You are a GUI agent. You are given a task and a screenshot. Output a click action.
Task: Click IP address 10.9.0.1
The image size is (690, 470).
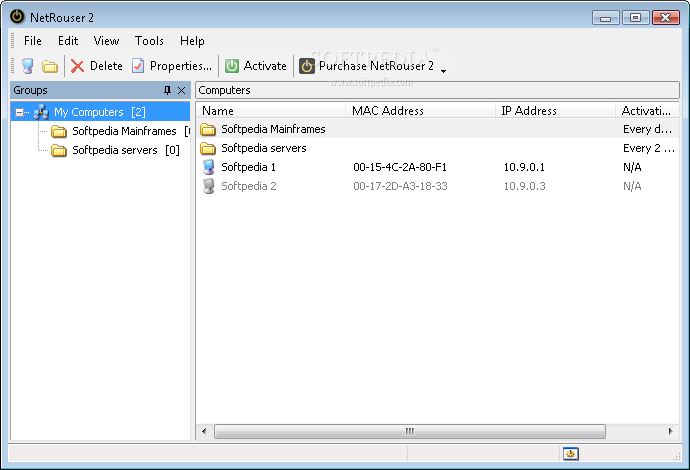524,167
